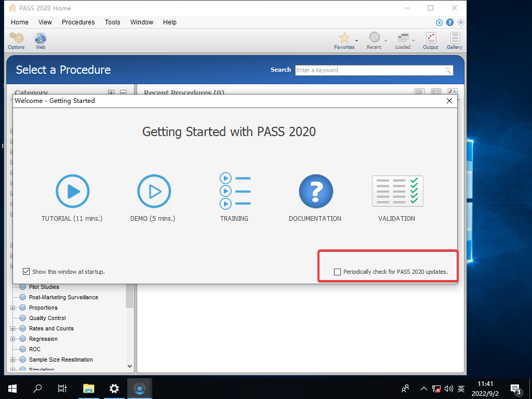Viewport: 532px width, 399px height.
Task: Open taskbar search magnifier
Action: 37,389
